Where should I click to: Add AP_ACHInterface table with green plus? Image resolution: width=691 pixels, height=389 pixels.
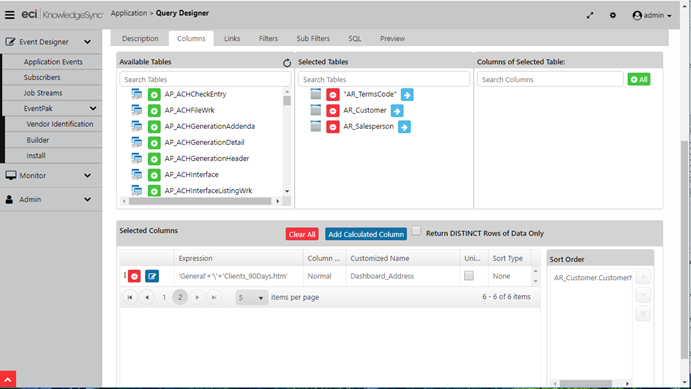point(154,175)
